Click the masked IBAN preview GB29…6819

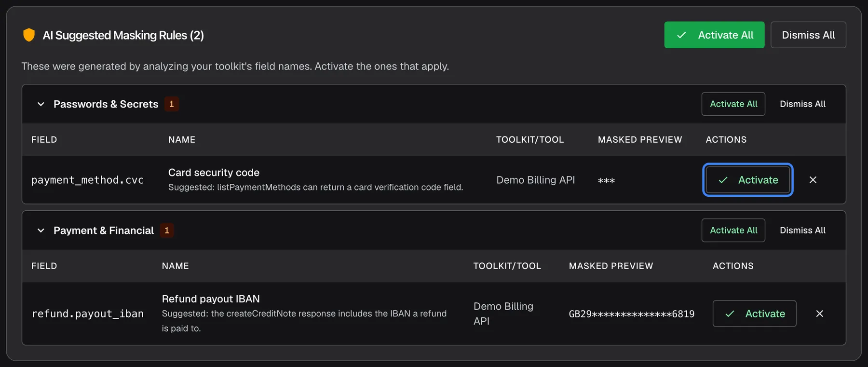(x=632, y=314)
